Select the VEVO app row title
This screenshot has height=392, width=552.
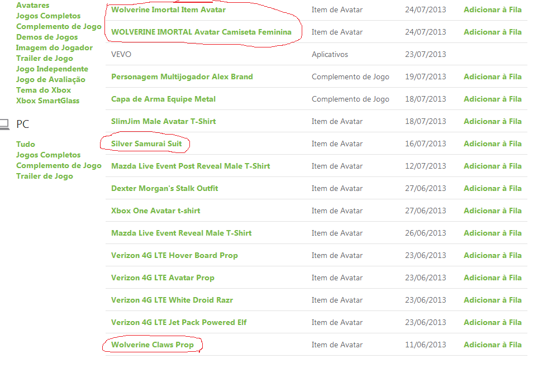click(121, 54)
